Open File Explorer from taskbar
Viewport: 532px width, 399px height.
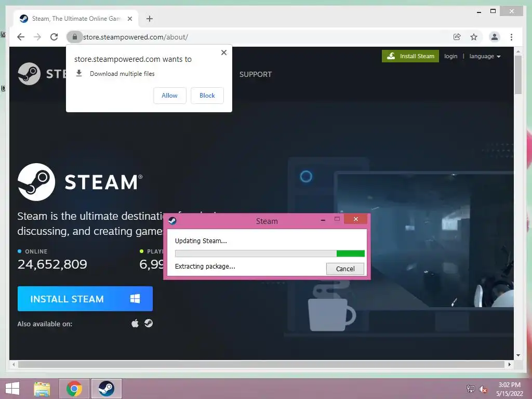point(42,389)
